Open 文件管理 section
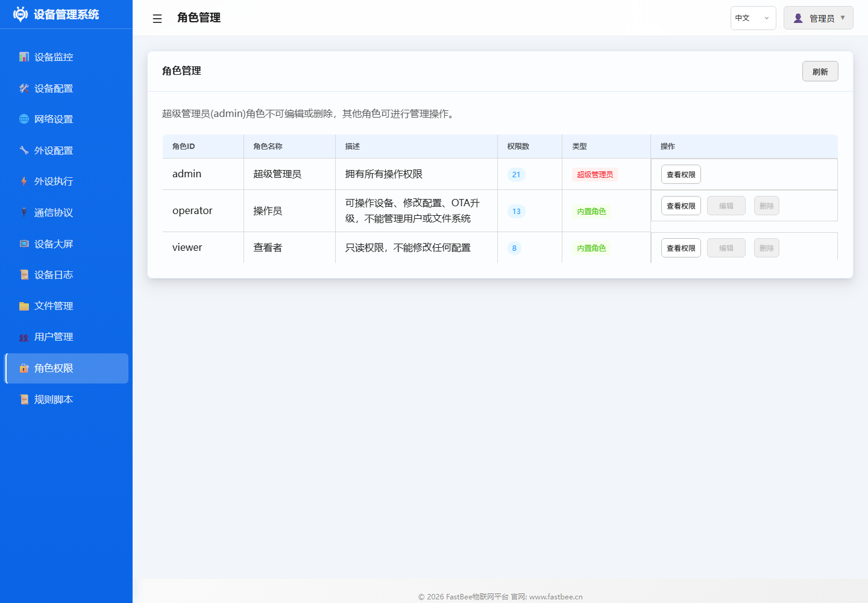The width and height of the screenshot is (868, 603). pyautogui.click(x=66, y=306)
